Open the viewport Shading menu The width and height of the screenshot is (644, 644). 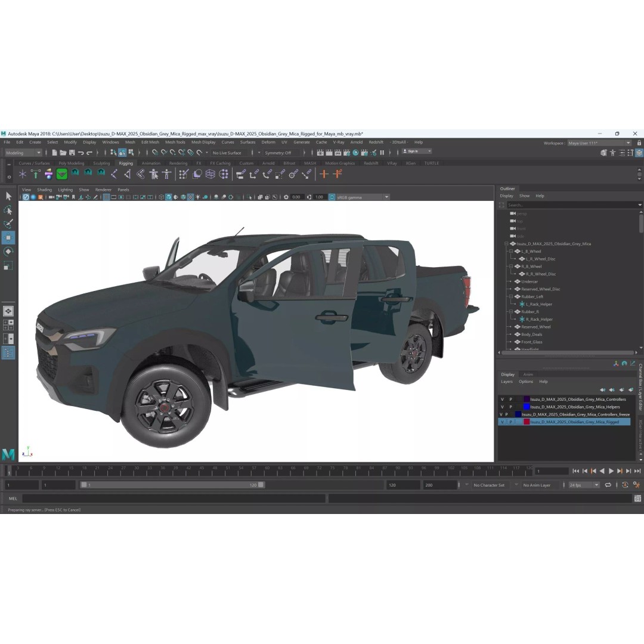[44, 190]
